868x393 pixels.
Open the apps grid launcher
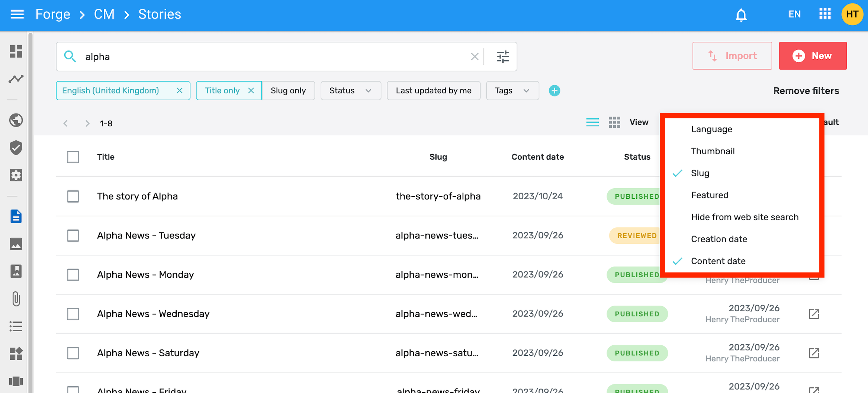point(825,14)
